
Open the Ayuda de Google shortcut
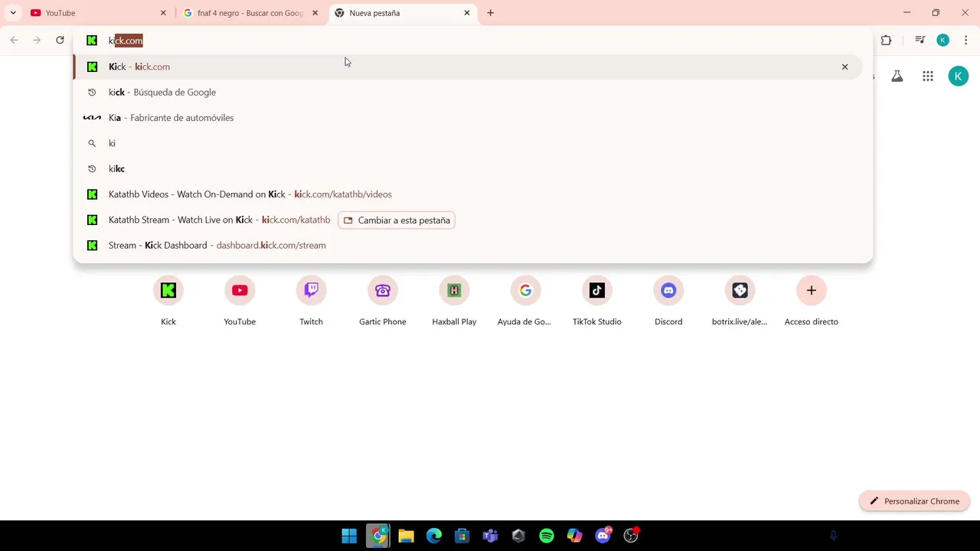click(x=525, y=301)
